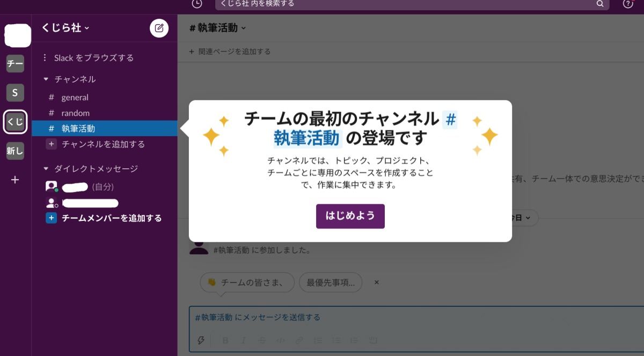Click plus icon beside チャンネルを追加する
The width and height of the screenshot is (644, 356).
pos(51,144)
